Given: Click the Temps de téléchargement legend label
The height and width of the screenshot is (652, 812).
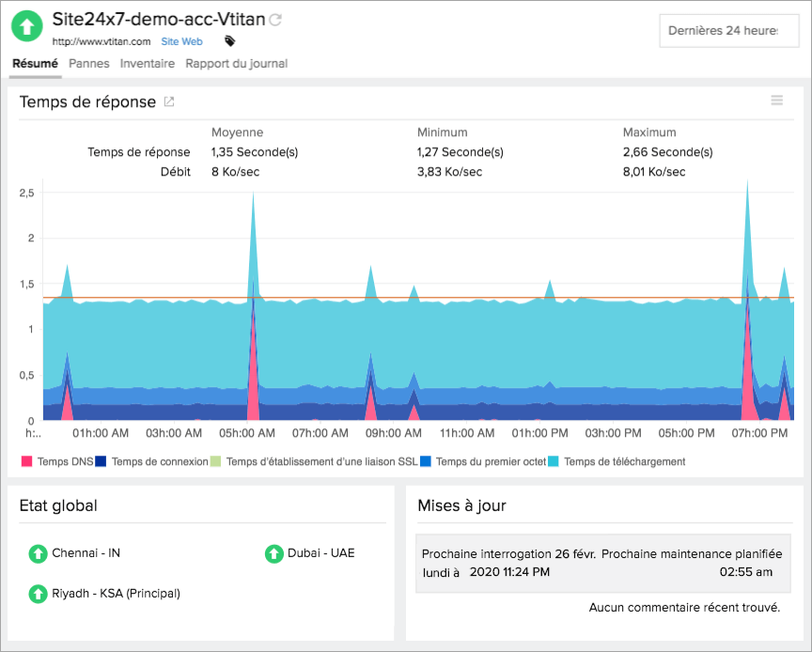Looking at the screenshot, I should 625,461.
